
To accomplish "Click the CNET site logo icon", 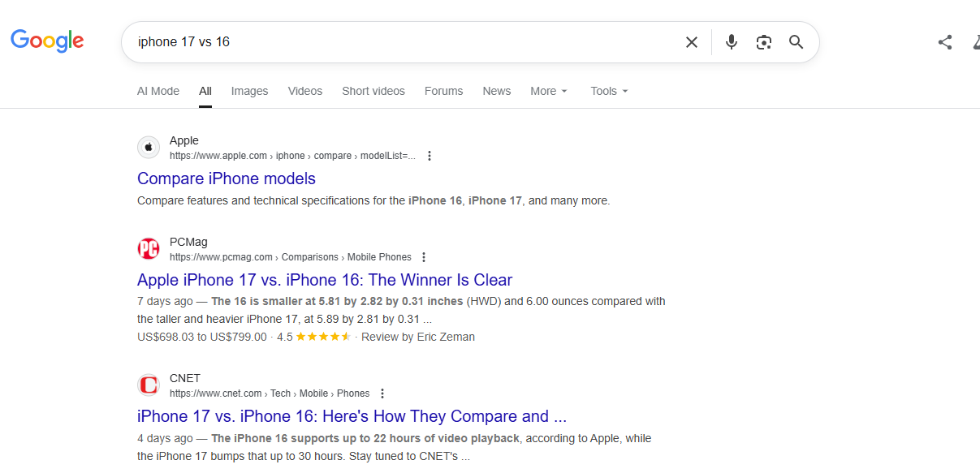I will (149, 385).
